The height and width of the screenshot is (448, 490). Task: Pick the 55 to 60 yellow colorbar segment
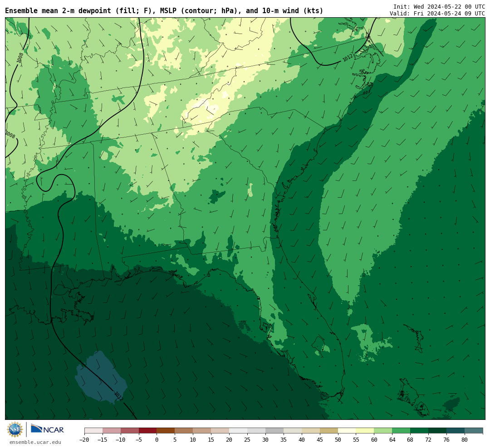[x=365, y=431]
